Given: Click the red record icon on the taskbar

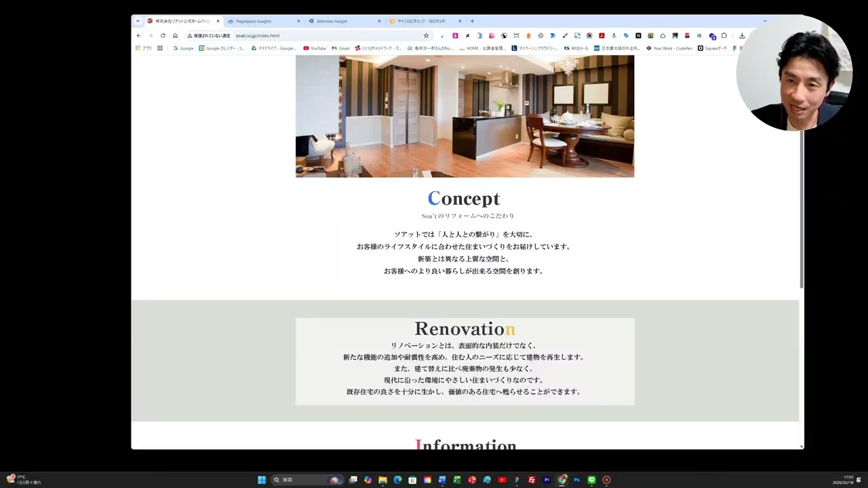Looking at the screenshot, I should 606,480.
